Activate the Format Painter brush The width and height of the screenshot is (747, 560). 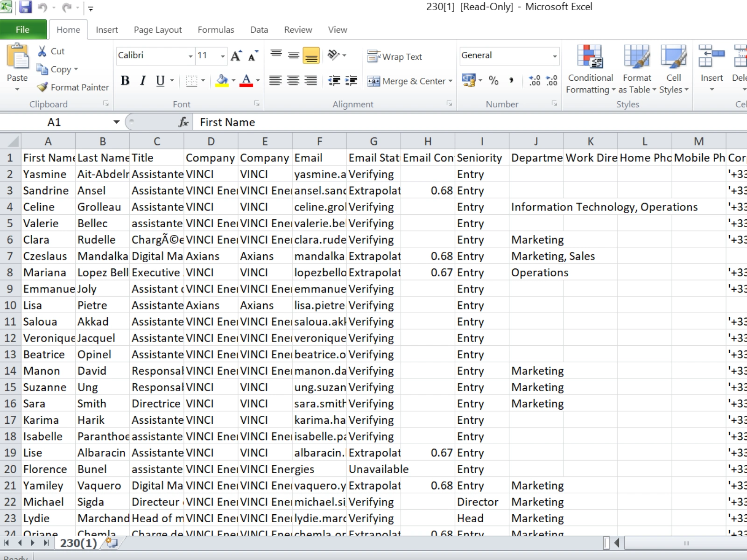tap(42, 87)
